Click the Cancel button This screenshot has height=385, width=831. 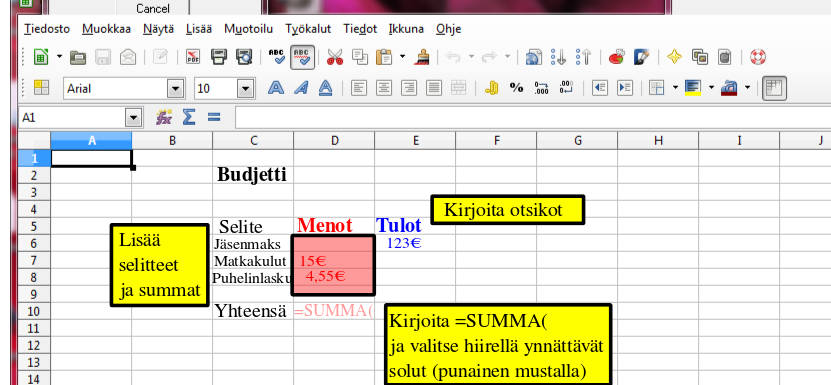click(153, 8)
